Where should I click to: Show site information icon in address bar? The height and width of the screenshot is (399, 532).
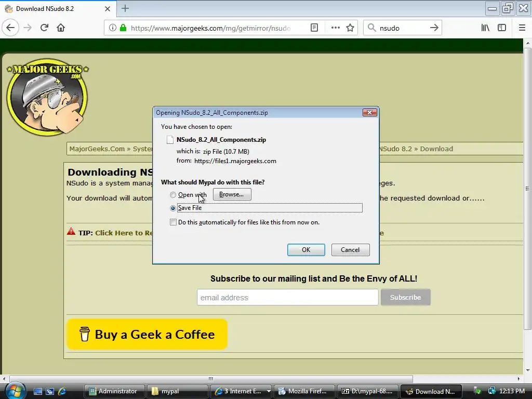[113, 28]
